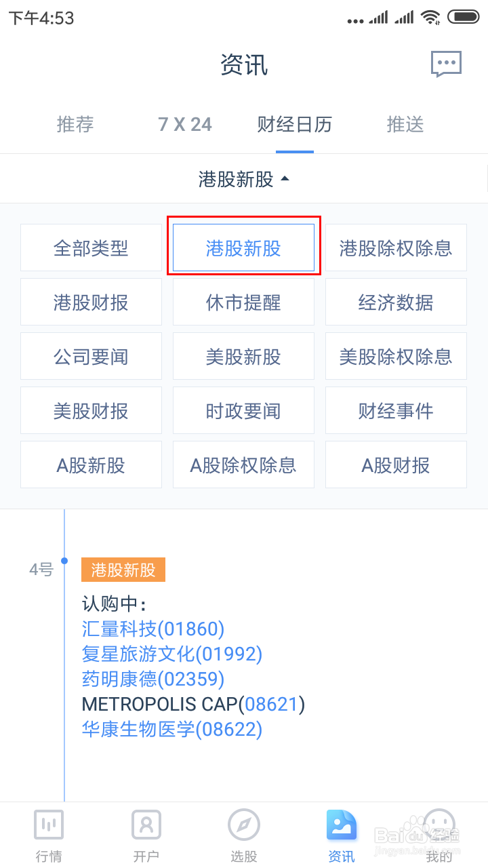Select the 港股除权除息 filter option
488x868 pixels.
(396, 248)
